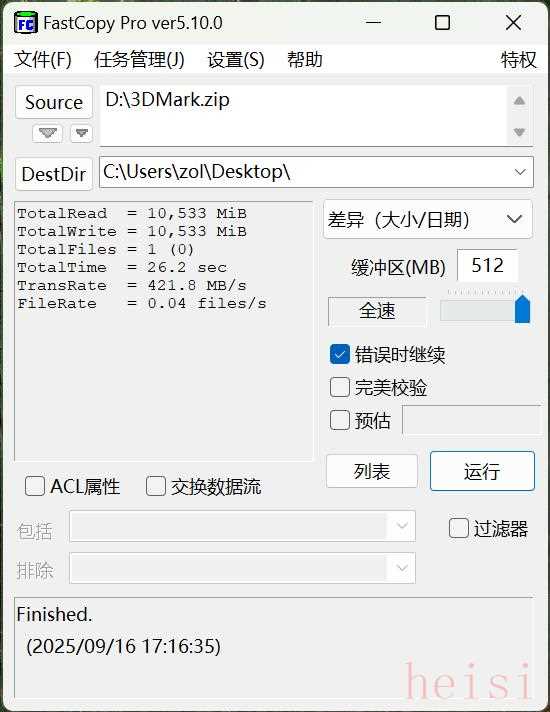Click the source field scroll up arrow
550x712 pixels.
click(520, 101)
